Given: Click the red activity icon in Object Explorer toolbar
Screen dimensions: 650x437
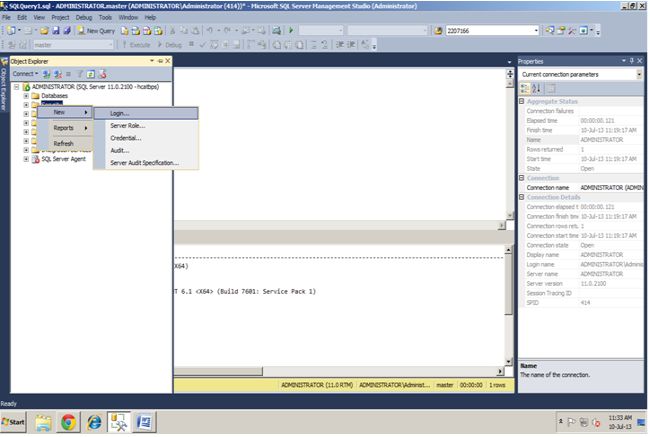Looking at the screenshot, I should click(x=103, y=74).
